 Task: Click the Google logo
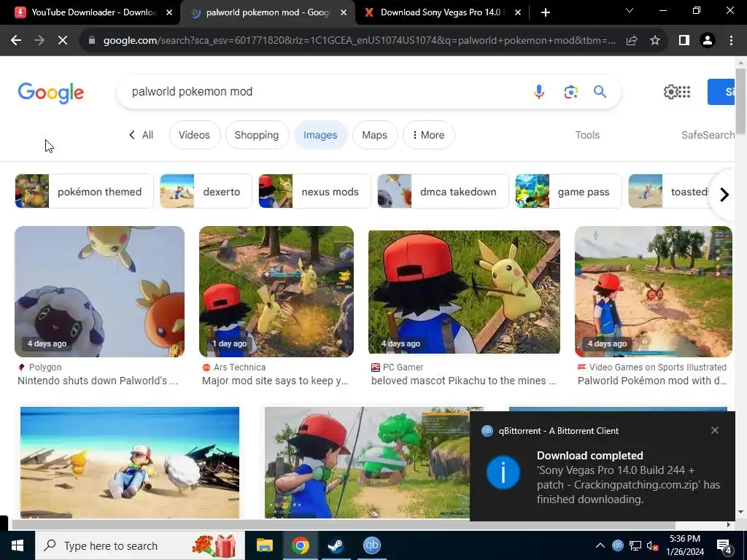50,93
